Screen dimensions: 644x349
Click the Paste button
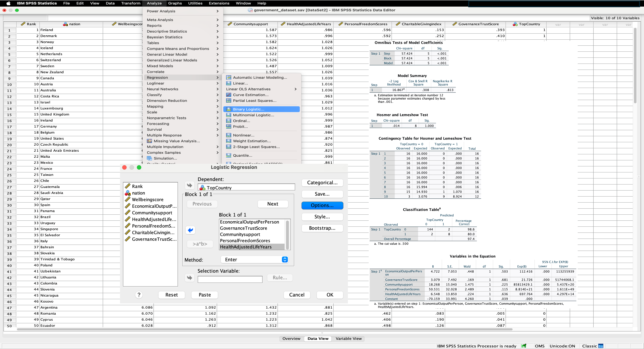coord(204,295)
